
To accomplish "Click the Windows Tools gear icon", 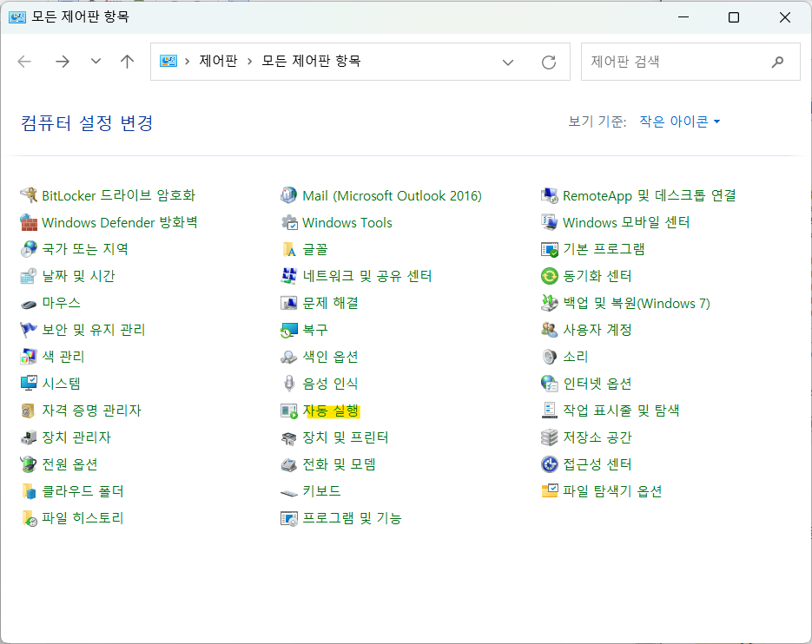I will point(289,222).
